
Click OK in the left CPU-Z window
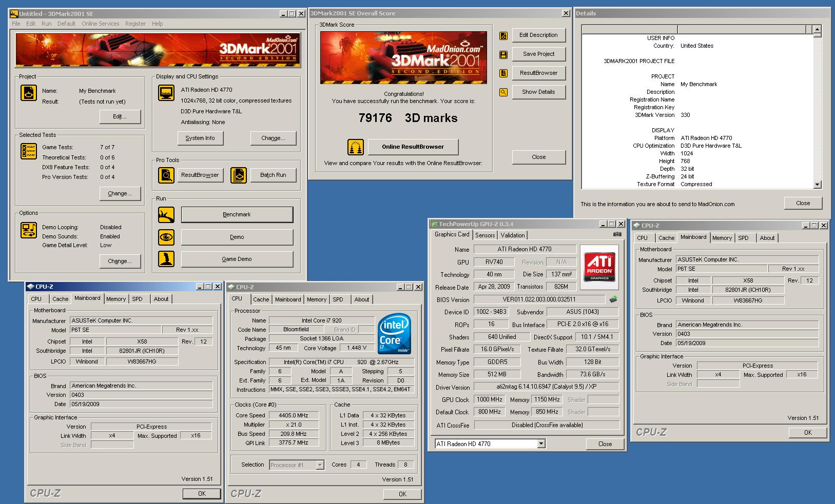(x=202, y=494)
